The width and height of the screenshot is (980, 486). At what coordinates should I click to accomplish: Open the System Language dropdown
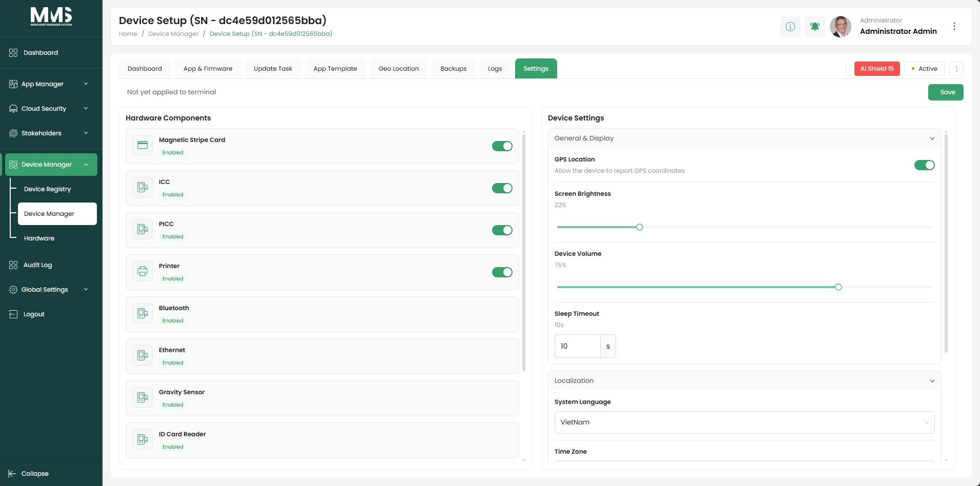coord(744,422)
